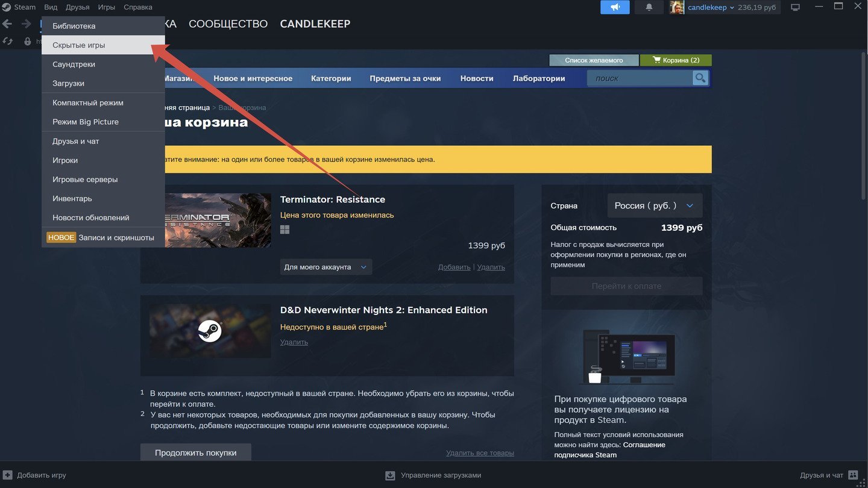
Task: Click Удалить for Terminator: Resistance
Action: (491, 267)
